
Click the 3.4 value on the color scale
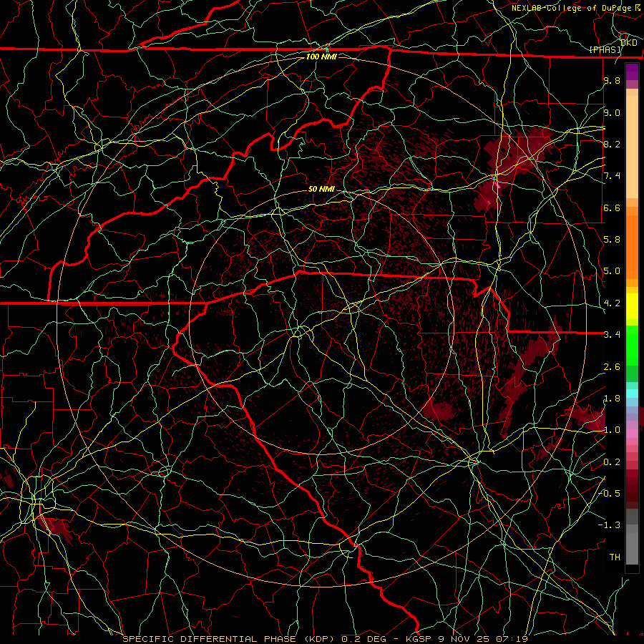click(612, 335)
